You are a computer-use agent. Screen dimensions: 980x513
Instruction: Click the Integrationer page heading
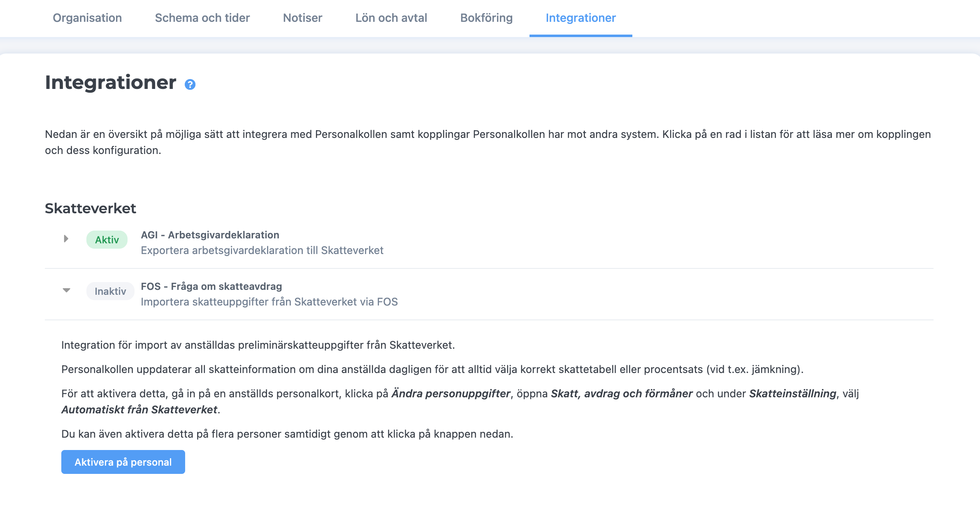[111, 82]
